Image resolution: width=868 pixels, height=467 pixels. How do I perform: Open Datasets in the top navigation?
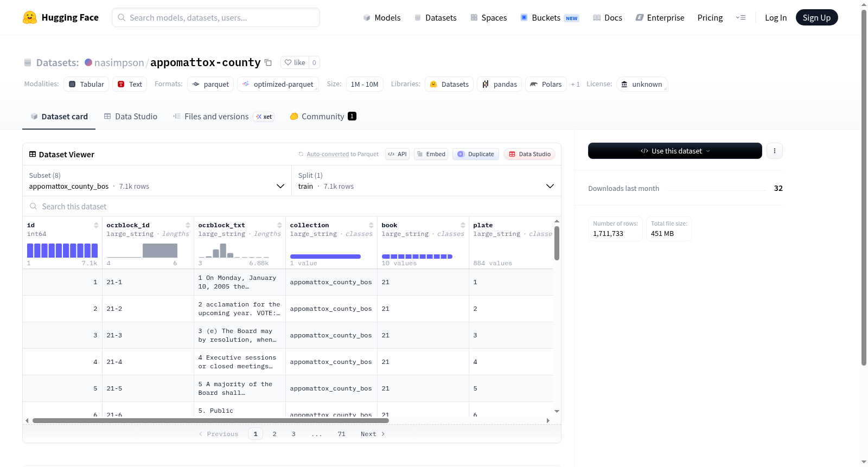coord(435,17)
